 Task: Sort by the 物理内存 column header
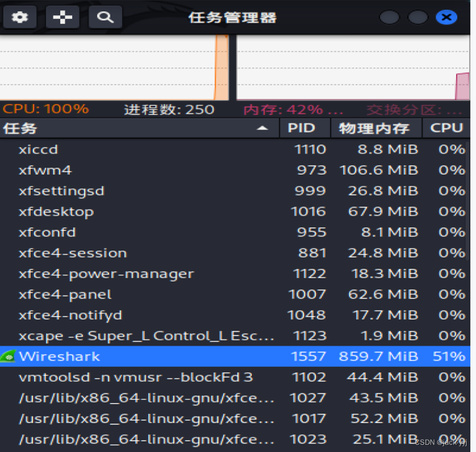coord(376,128)
